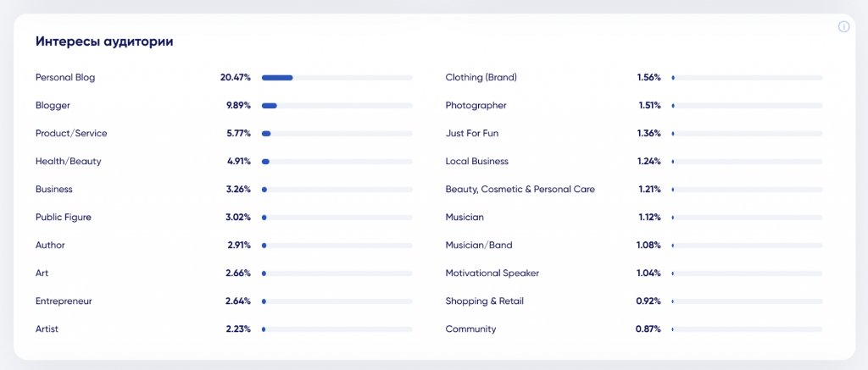Click the Artist progress bar
Screen dimensions: 868x370
point(337,329)
